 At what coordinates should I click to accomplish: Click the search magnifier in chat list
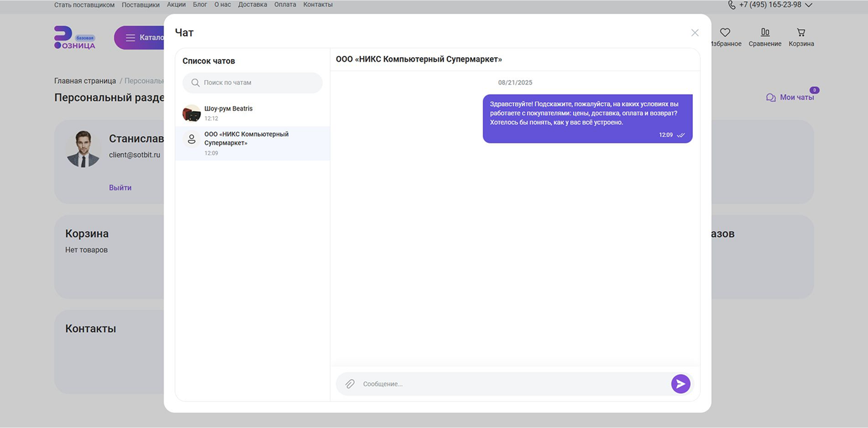coord(195,83)
